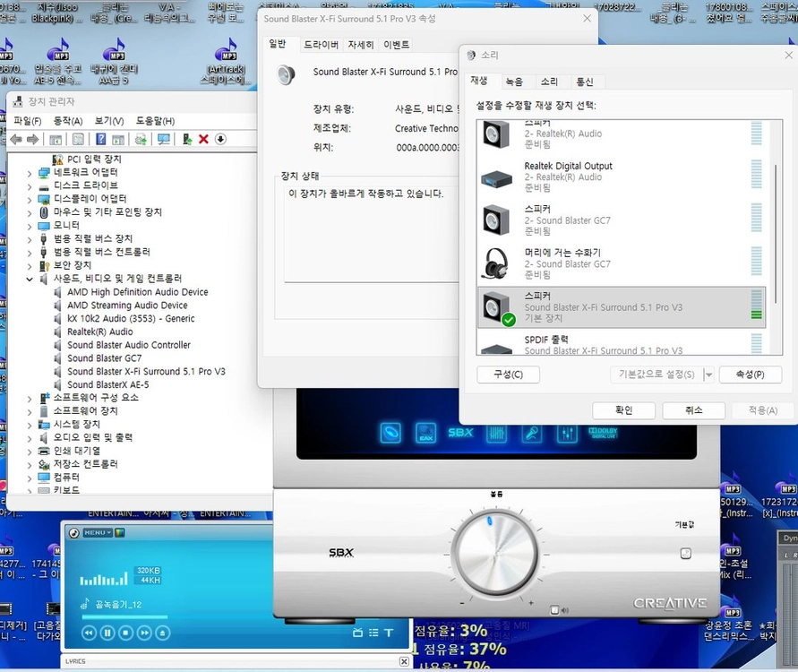Close the LYRICS panel with X button
This screenshot has width=798, height=672.
point(404,661)
